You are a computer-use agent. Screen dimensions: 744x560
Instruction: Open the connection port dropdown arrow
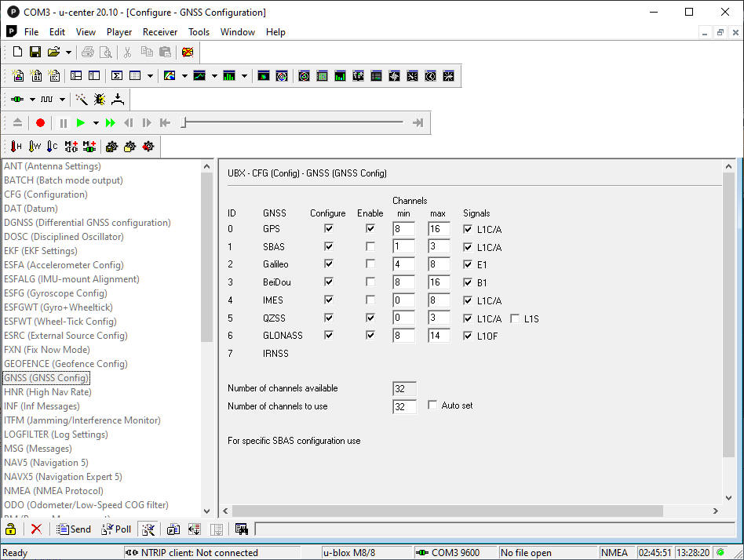(x=32, y=100)
